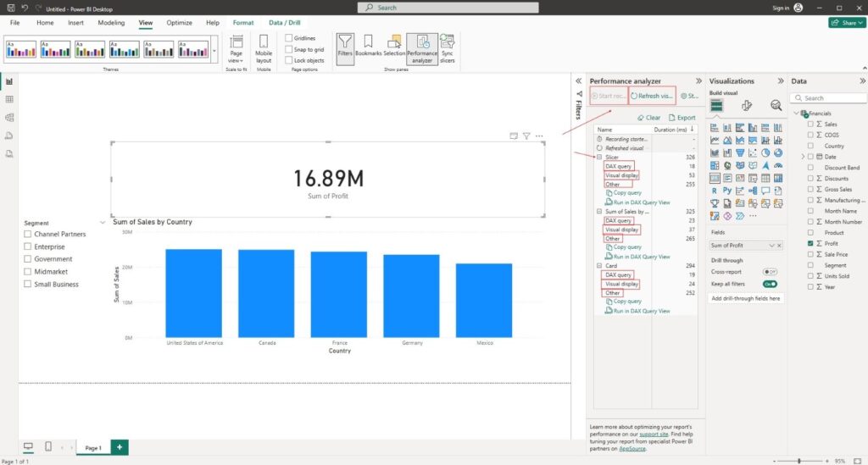This screenshot has width=868, height=465.
Task: Open the Selection pane
Action: point(394,46)
